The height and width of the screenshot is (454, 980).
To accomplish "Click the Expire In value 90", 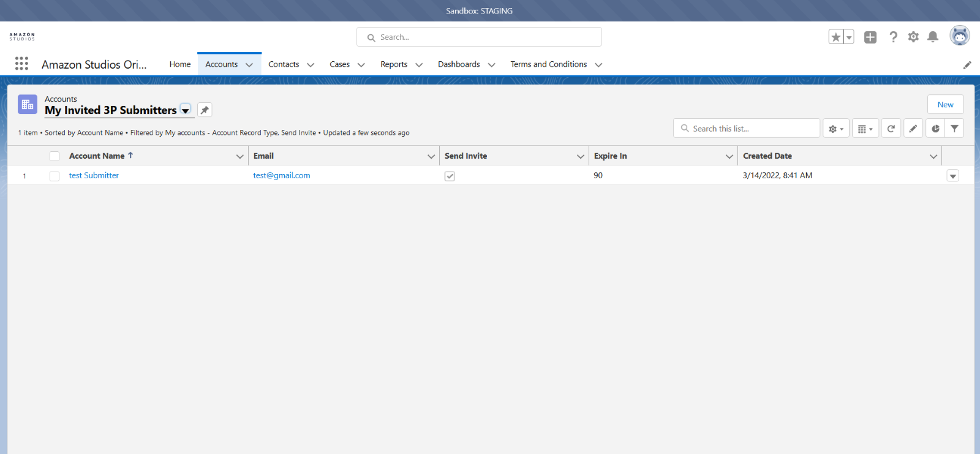I will [x=598, y=175].
